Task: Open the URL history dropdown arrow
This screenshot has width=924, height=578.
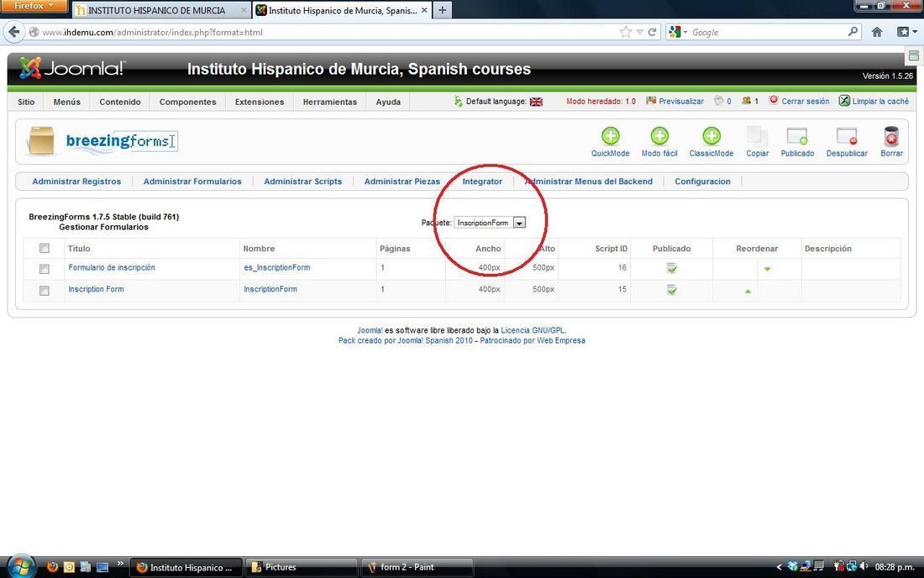Action: (x=639, y=33)
